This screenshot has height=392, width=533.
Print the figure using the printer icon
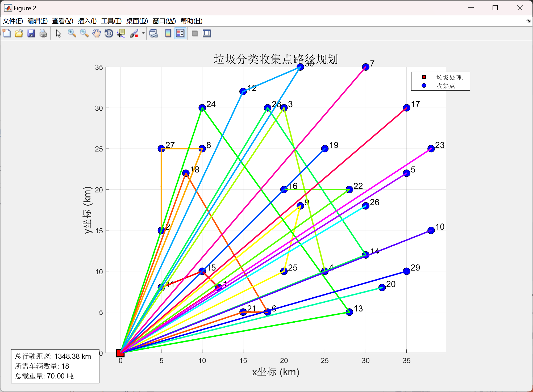pyautogui.click(x=43, y=33)
